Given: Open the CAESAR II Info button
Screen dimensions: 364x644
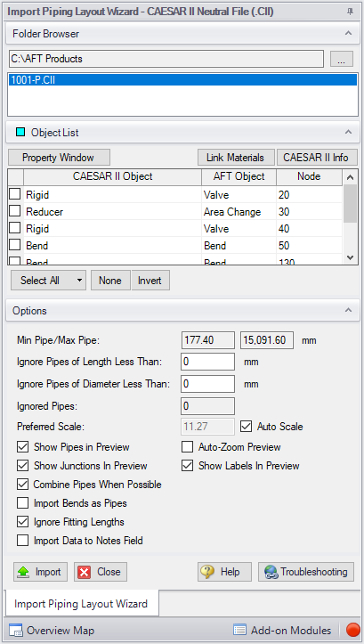Looking at the screenshot, I should (317, 158).
